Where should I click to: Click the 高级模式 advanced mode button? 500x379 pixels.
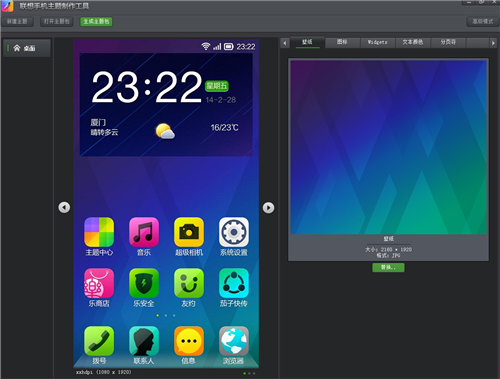pyautogui.click(x=483, y=21)
